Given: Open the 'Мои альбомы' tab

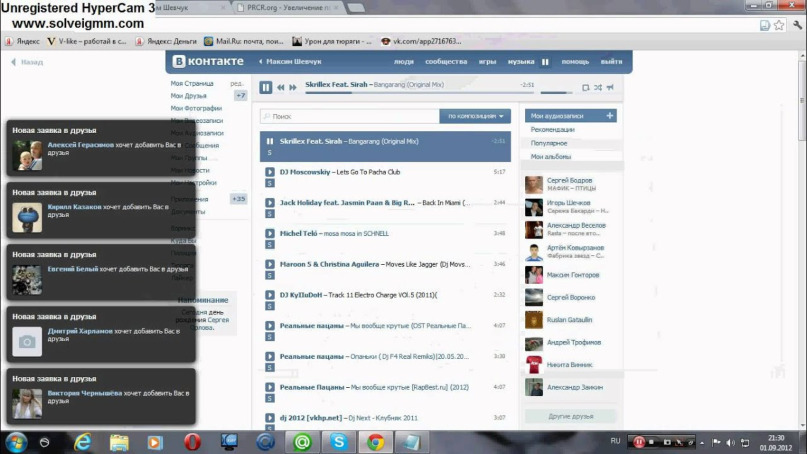Looking at the screenshot, I should tap(551, 156).
